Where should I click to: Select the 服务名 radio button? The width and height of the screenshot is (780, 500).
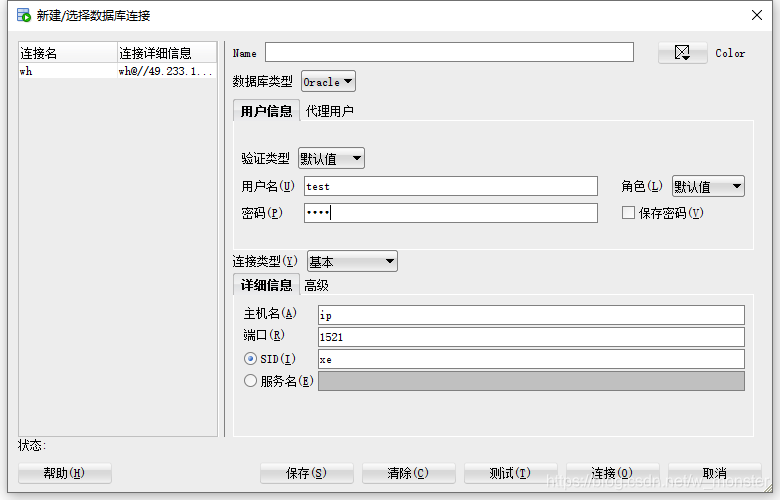pos(250,381)
